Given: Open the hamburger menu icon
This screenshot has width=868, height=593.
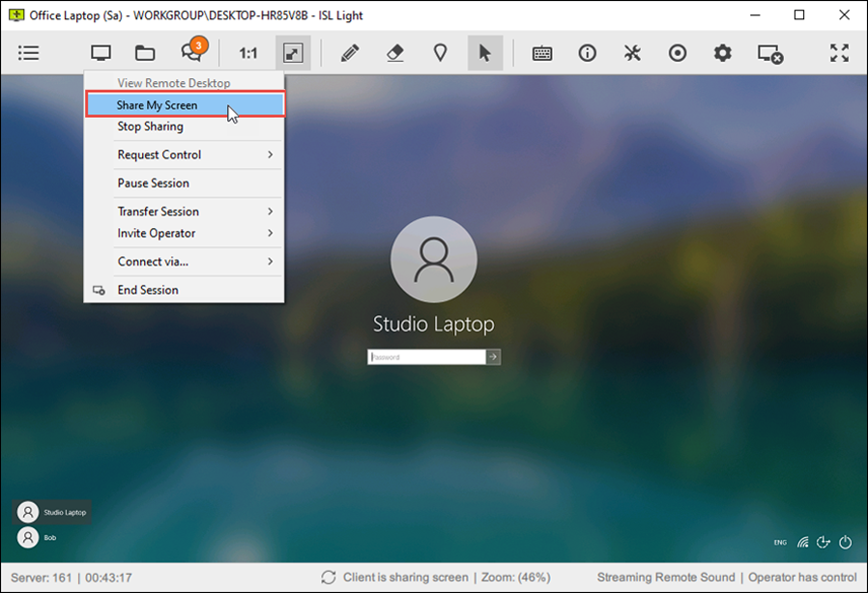Looking at the screenshot, I should click(x=29, y=53).
